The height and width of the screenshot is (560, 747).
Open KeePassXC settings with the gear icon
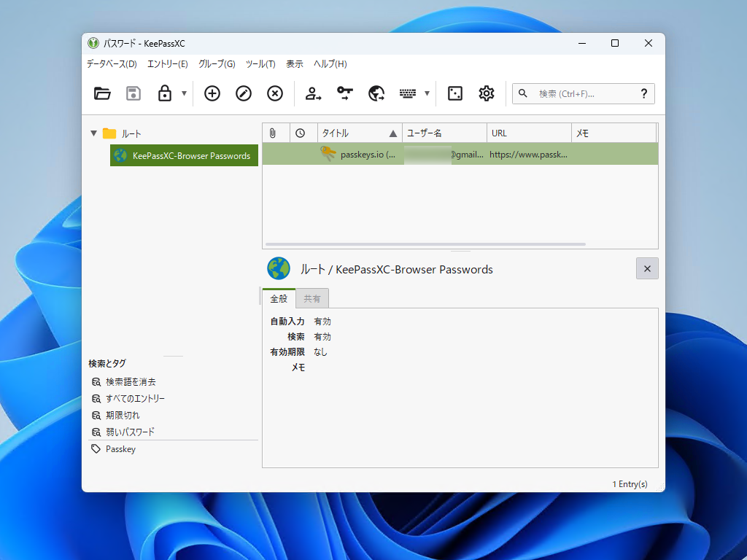click(486, 93)
